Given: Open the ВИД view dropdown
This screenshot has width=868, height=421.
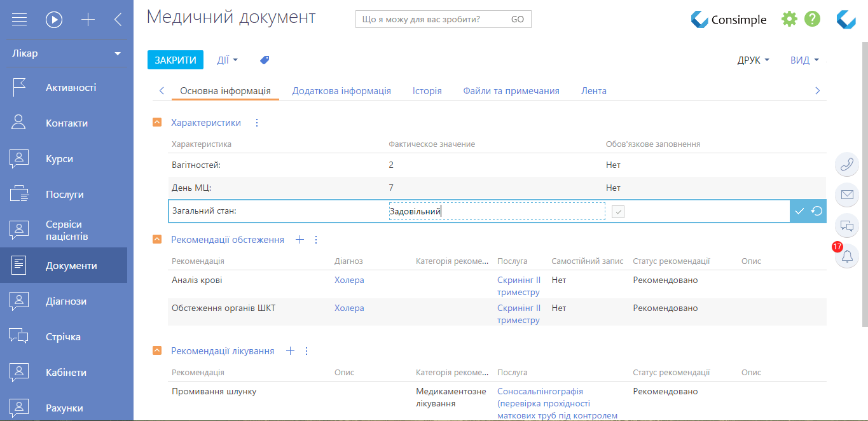Looking at the screenshot, I should 804,60.
